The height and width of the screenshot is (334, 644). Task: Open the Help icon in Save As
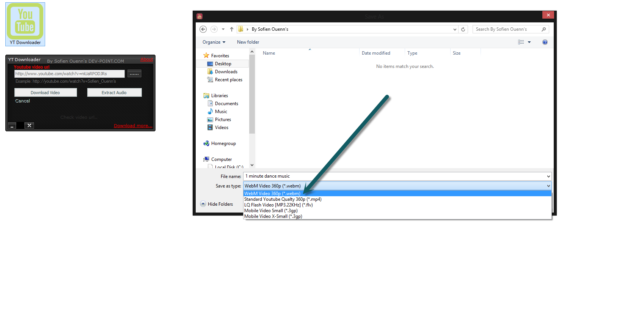tap(545, 42)
